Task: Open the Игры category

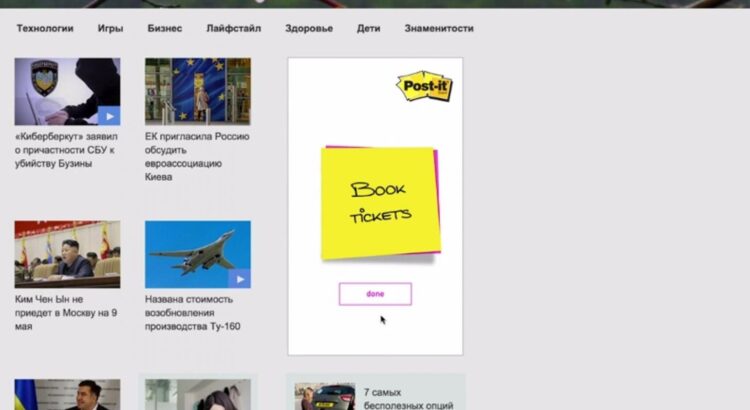Action: (110, 28)
